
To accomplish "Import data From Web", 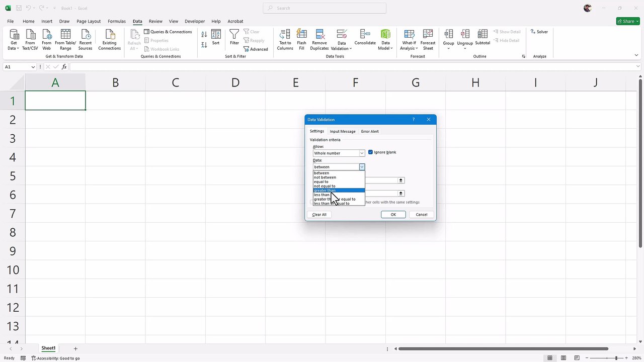I will tap(46, 40).
